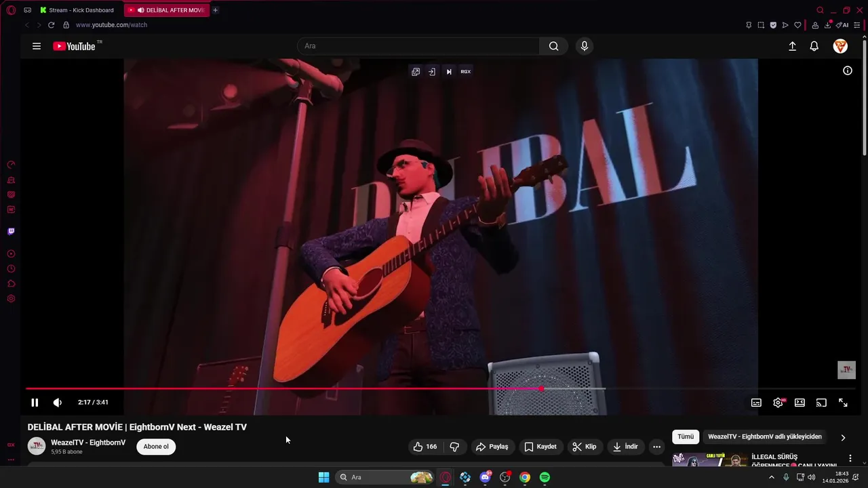Cast video to a TV

[821, 403]
